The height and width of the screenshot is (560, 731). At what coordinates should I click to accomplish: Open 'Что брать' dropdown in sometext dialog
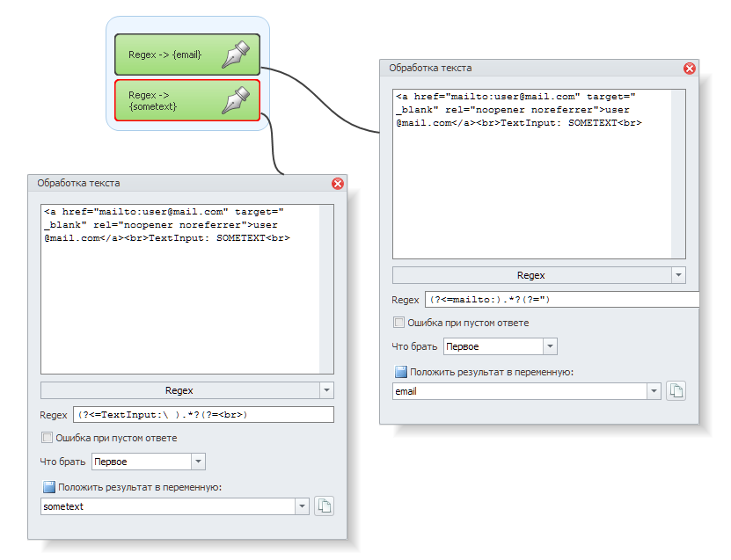198,462
